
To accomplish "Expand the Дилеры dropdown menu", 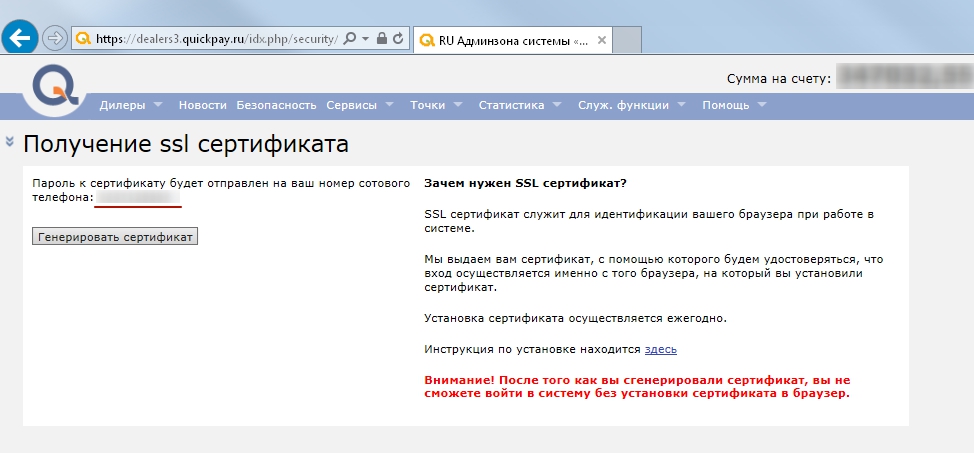I will (130, 105).
